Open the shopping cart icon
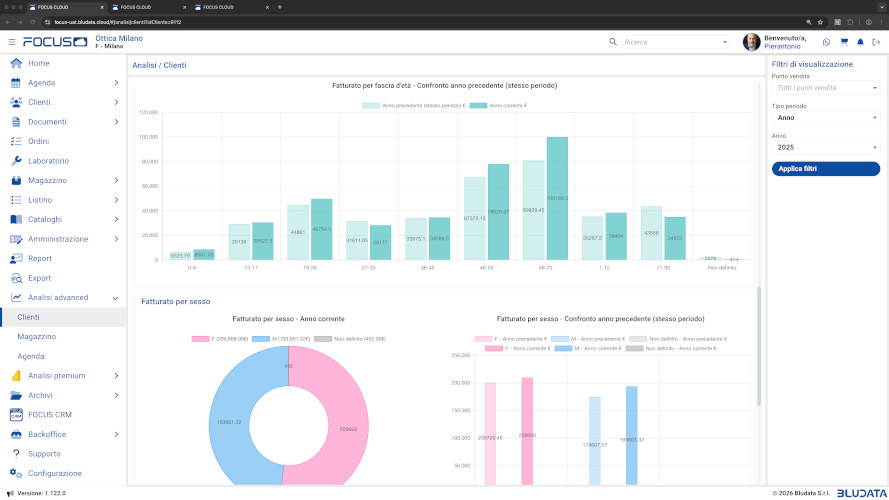 [843, 42]
